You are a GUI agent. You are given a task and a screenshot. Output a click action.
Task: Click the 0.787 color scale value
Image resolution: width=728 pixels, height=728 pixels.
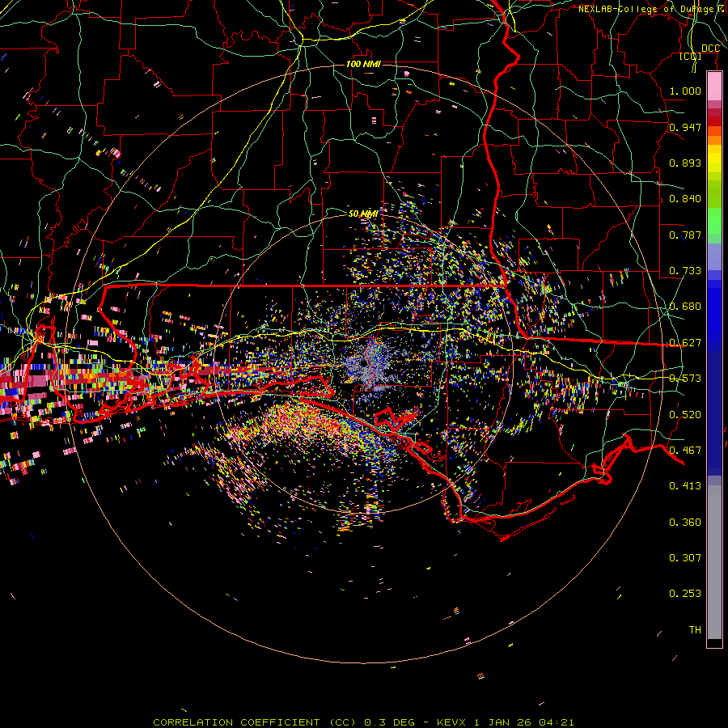685,235
